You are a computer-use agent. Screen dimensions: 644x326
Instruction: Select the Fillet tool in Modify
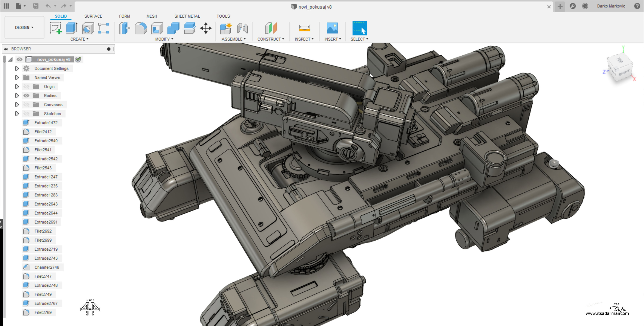(141, 28)
